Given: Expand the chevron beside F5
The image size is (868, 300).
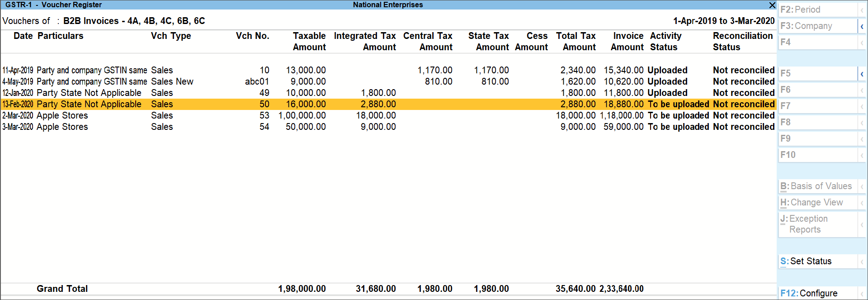Looking at the screenshot, I should [x=862, y=74].
